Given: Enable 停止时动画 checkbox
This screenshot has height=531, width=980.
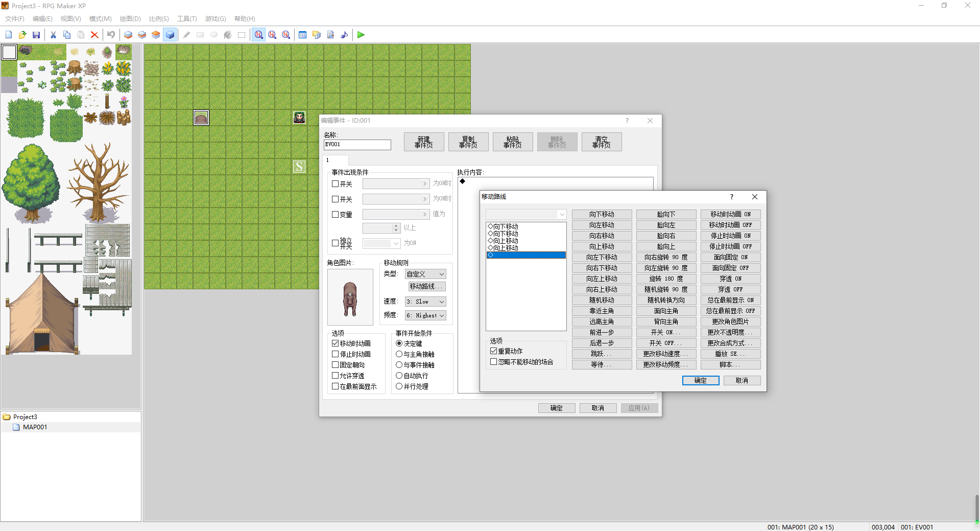Looking at the screenshot, I should point(336,354).
